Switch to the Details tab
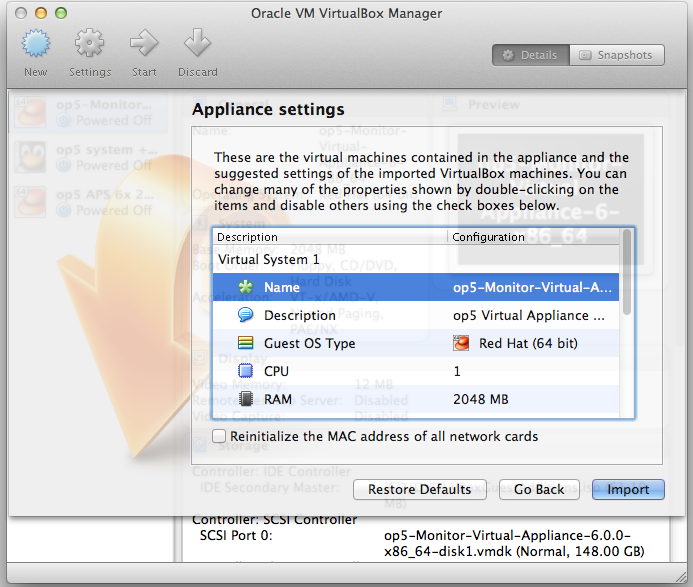 [530, 55]
